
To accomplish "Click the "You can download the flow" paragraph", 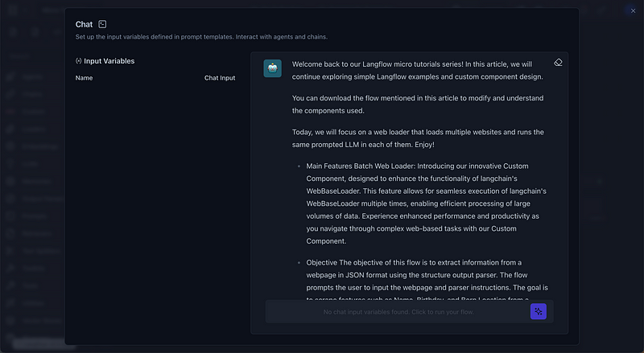I will click(417, 104).
